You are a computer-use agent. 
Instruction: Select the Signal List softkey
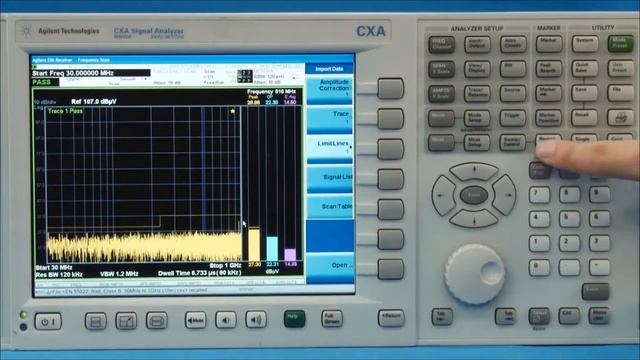coord(330,179)
